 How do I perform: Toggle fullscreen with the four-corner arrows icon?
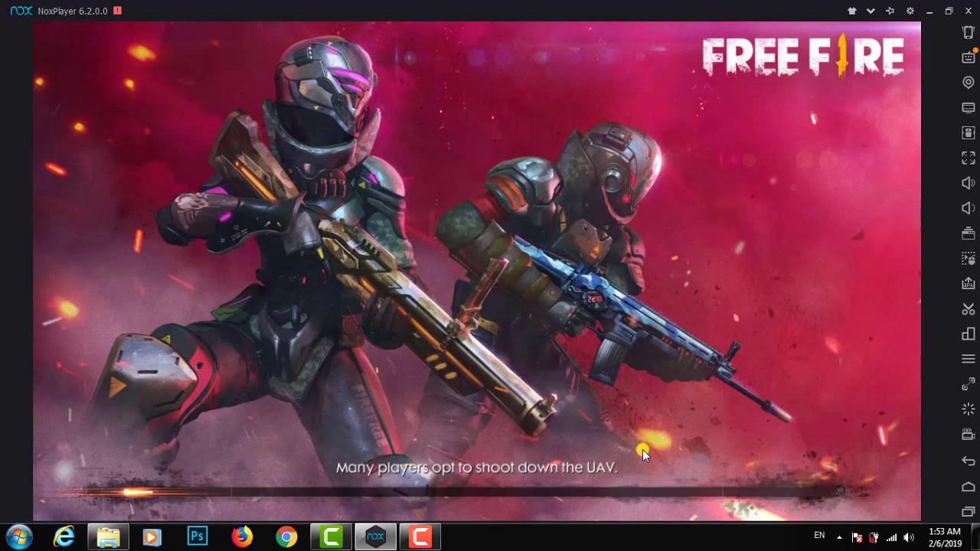tap(969, 158)
